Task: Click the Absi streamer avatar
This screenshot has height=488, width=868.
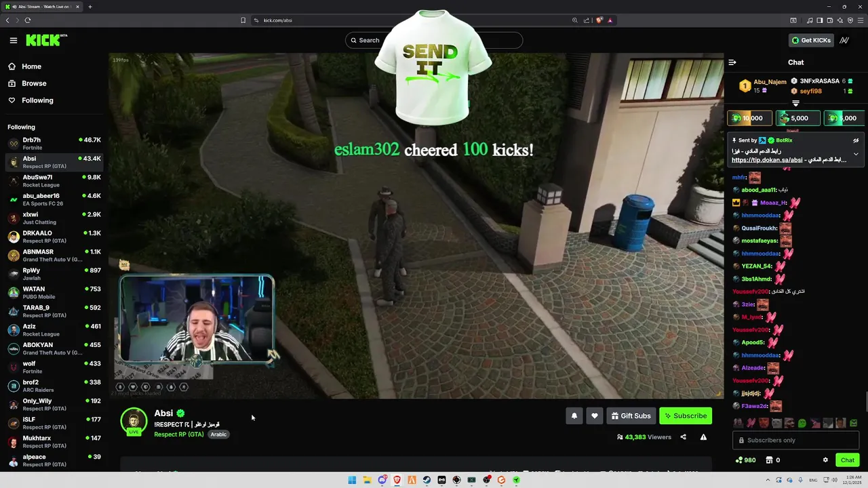Action: pyautogui.click(x=134, y=421)
